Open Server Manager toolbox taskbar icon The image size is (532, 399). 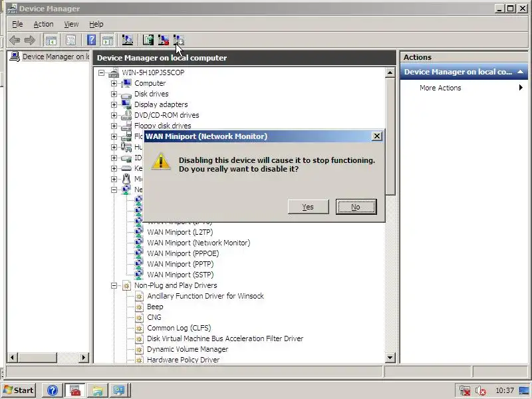tap(75, 390)
